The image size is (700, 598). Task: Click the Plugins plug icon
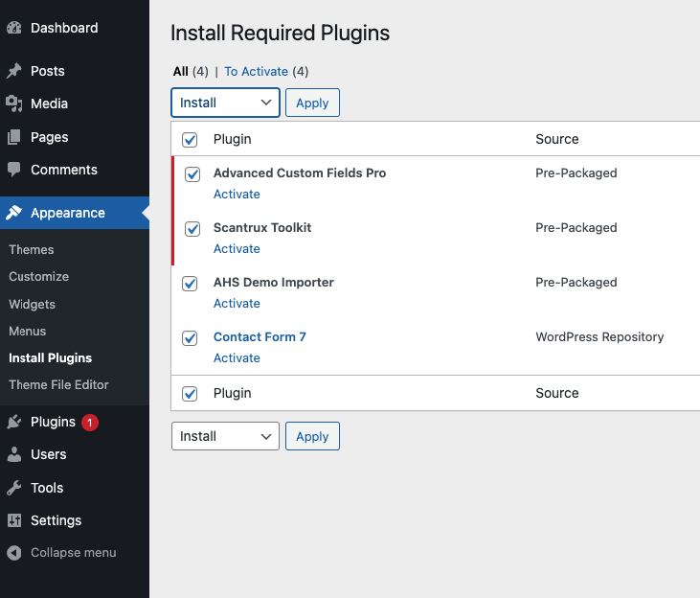(14, 422)
